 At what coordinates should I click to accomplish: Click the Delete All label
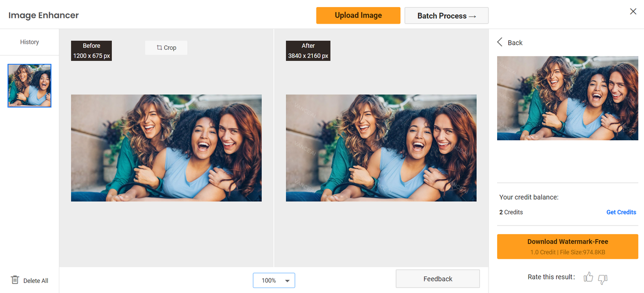point(36,280)
